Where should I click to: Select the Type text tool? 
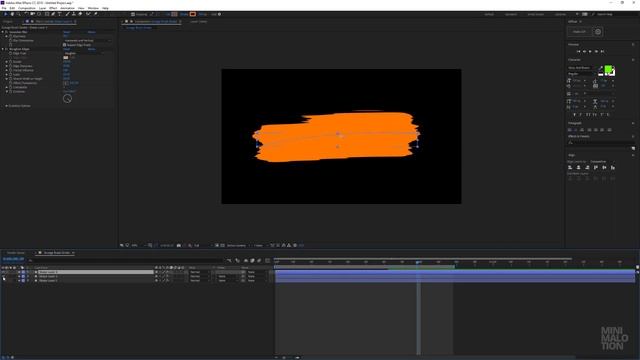(60, 14)
